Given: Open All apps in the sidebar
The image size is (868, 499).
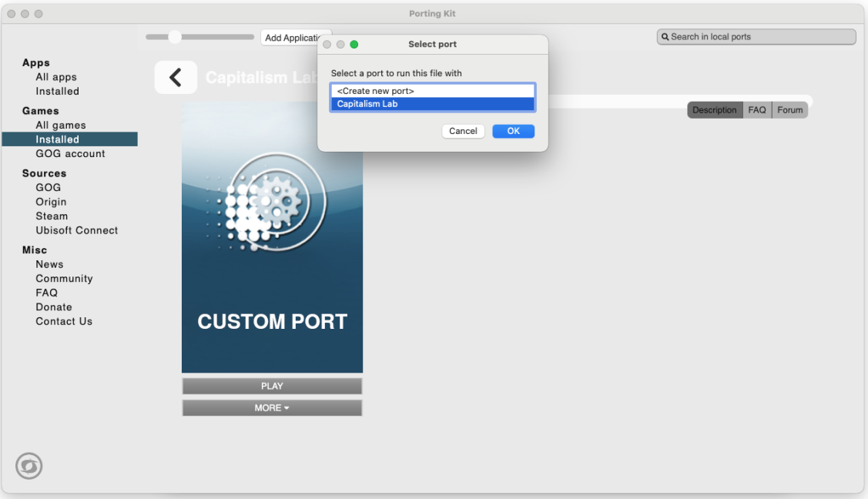Looking at the screenshot, I should click(x=56, y=78).
